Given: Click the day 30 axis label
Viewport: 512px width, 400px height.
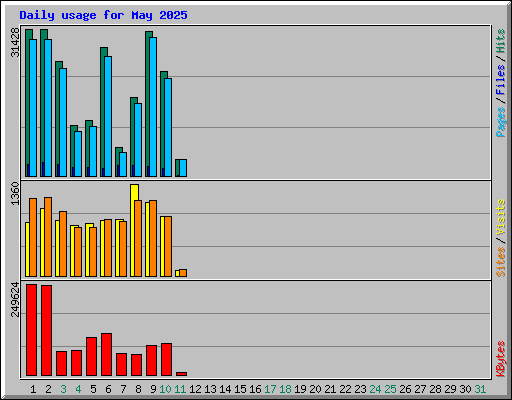Looking at the screenshot, I should pos(465,389).
